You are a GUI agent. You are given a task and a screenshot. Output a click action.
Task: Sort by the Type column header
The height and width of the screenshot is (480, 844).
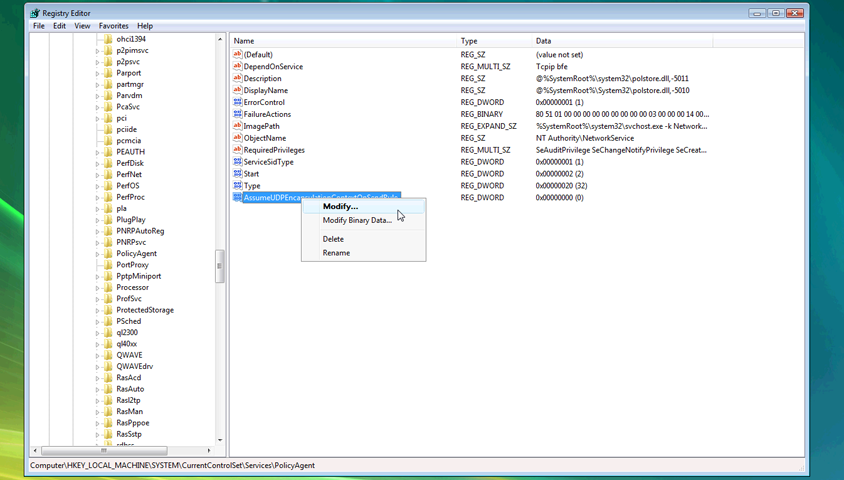(469, 41)
